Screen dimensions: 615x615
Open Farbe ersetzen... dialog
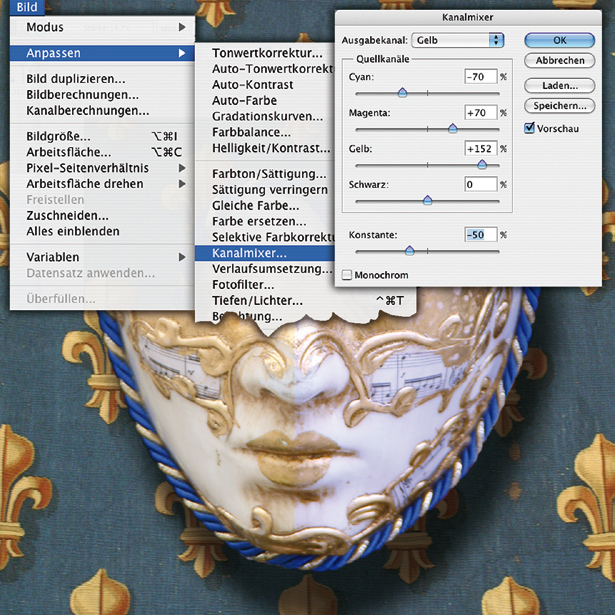[x=259, y=222]
